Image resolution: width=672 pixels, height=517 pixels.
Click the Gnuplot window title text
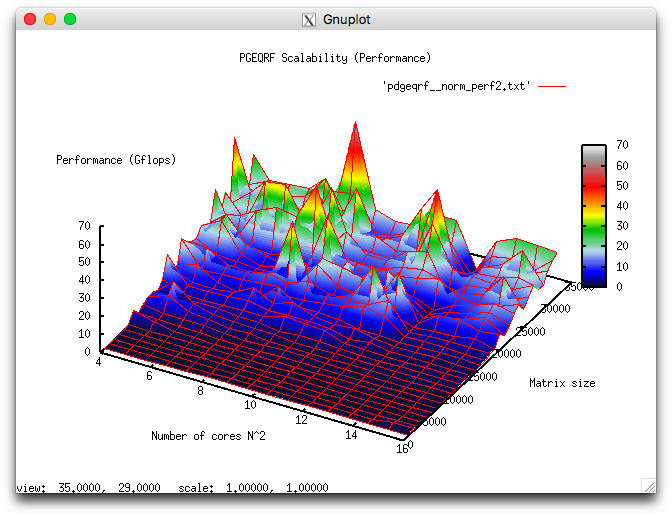346,20
